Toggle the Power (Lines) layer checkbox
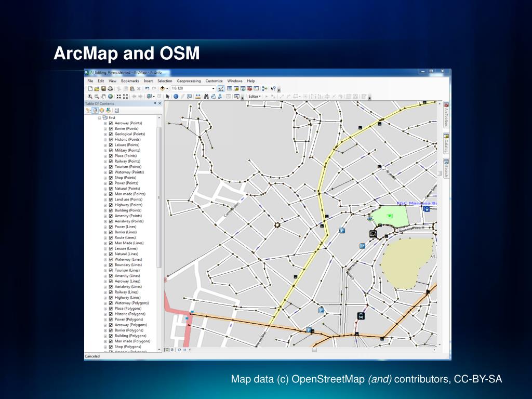The width and height of the screenshot is (532, 399). (111, 227)
